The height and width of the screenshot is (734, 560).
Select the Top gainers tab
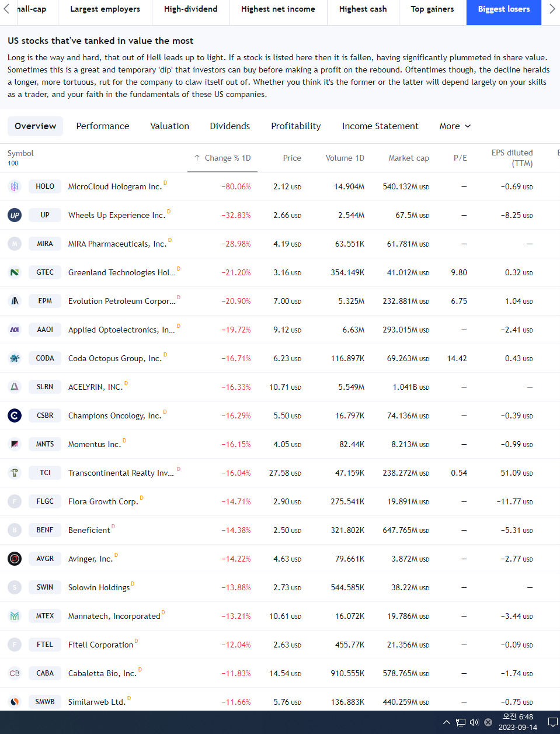[x=432, y=9]
